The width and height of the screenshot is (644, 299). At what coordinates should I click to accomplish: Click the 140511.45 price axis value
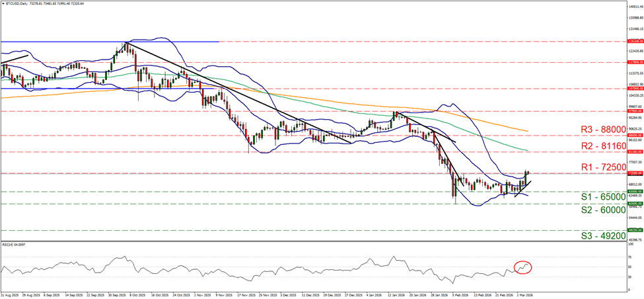click(635, 7)
